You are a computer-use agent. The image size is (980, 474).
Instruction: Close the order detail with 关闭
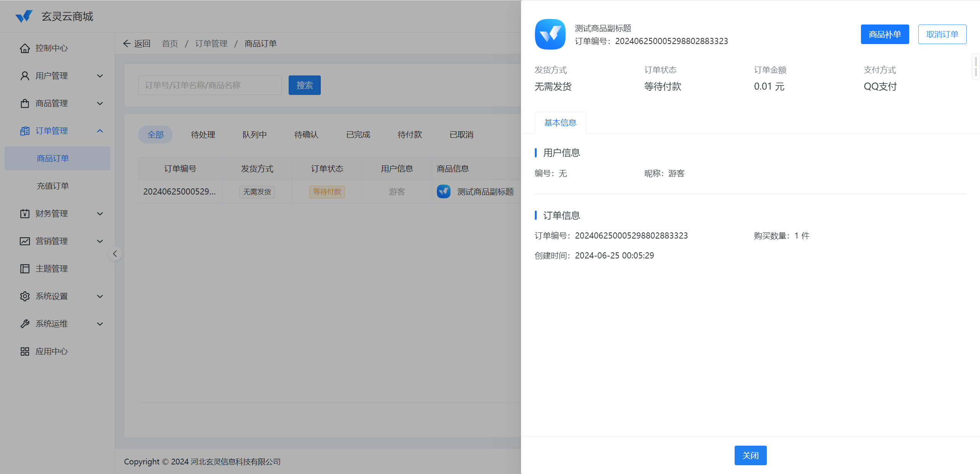pos(750,455)
